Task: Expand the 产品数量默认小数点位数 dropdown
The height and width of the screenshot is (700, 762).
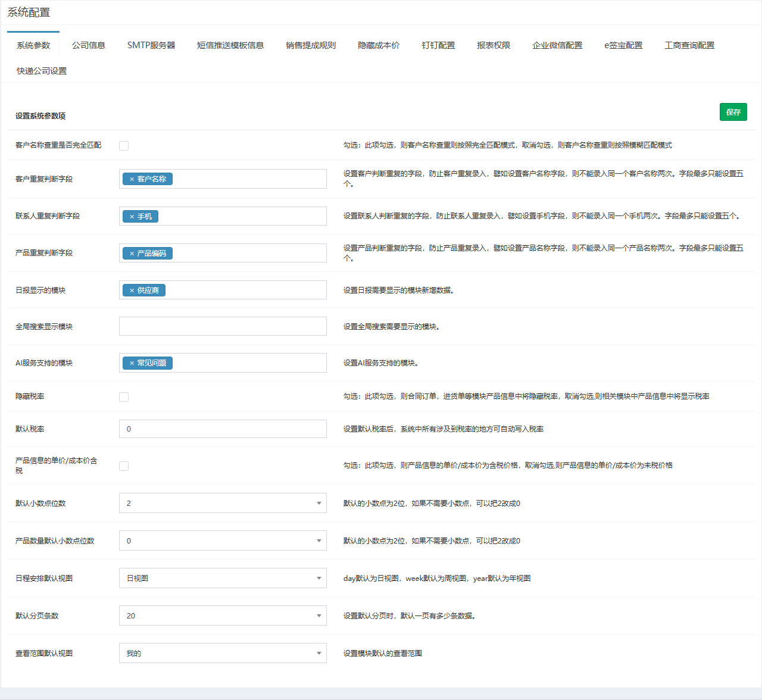Action: [223, 540]
